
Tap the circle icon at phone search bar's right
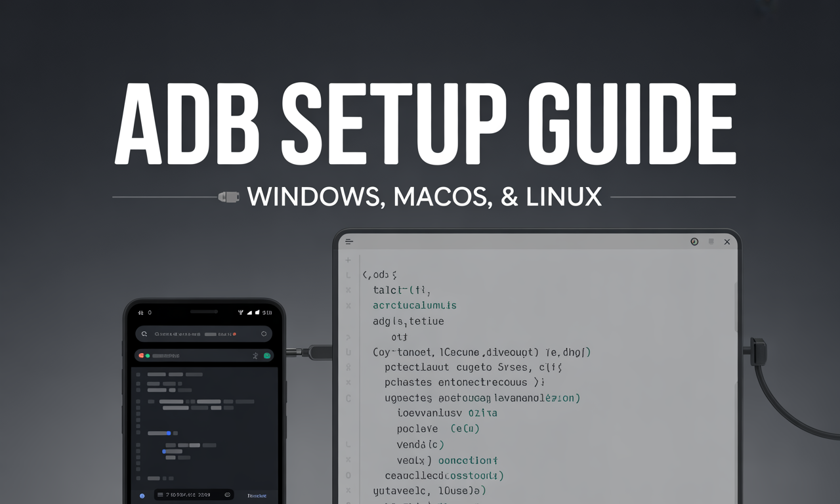coord(264,333)
